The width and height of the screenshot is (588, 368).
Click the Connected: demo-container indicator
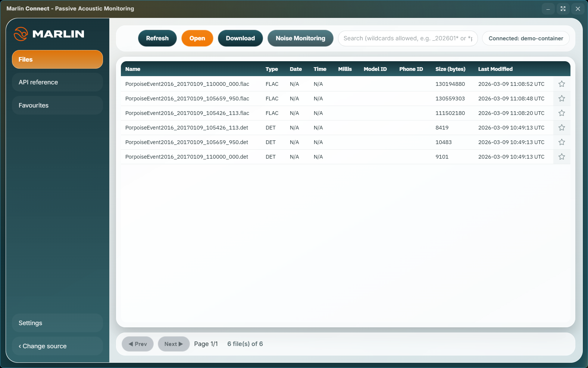526,38
